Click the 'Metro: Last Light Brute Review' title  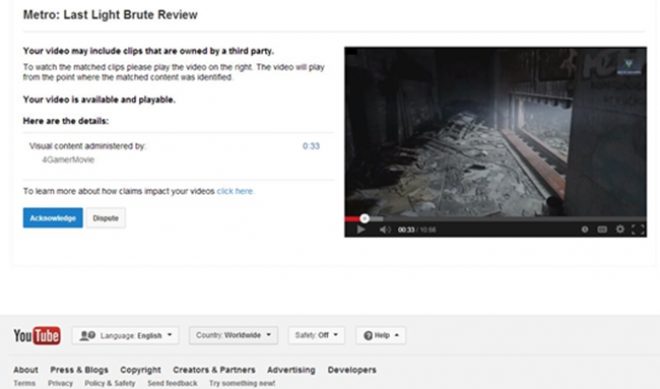(x=110, y=15)
